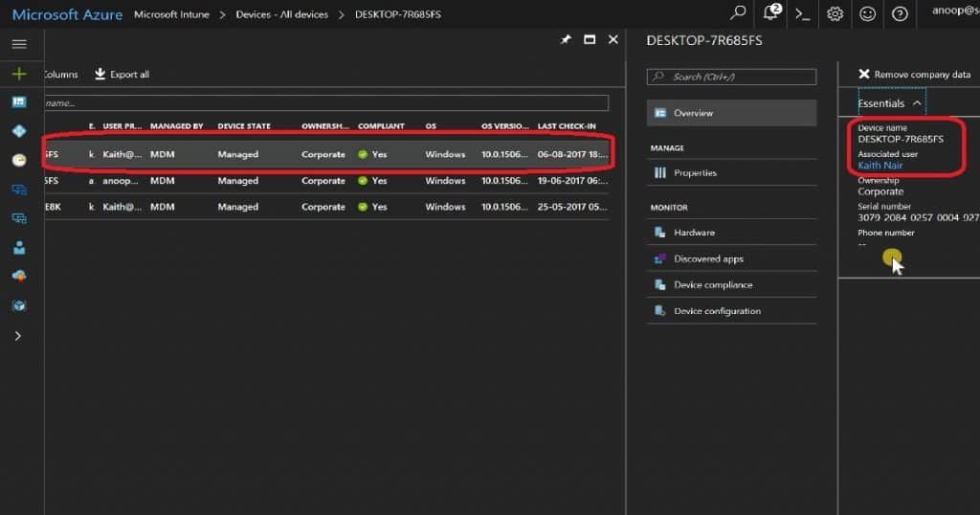Click serial number value 3079 2084
The image size is (980, 515).
click(918, 218)
